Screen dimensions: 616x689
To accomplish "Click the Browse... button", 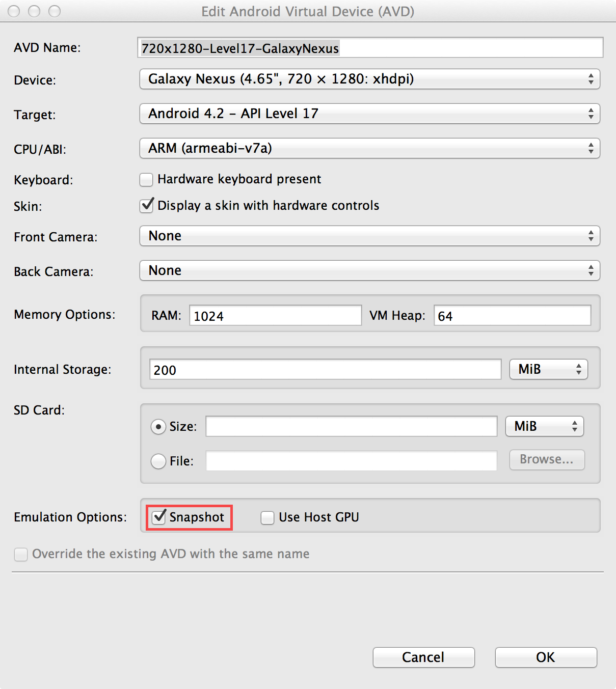I will (x=547, y=460).
